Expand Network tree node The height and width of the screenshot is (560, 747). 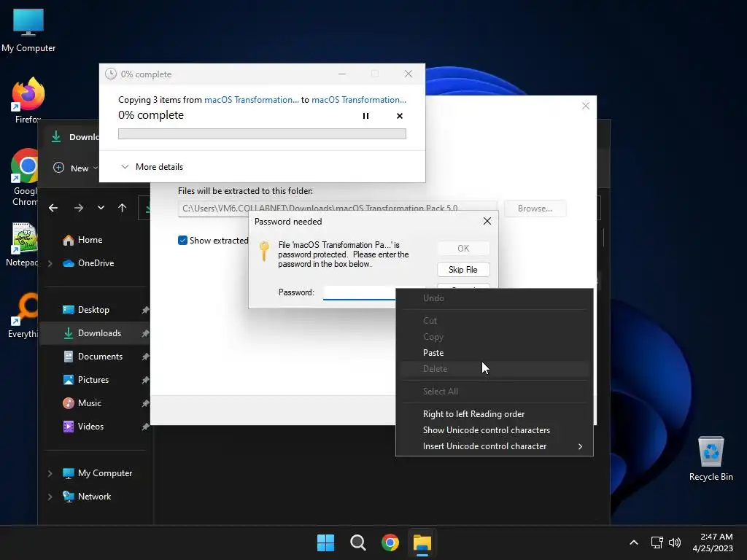coord(50,497)
